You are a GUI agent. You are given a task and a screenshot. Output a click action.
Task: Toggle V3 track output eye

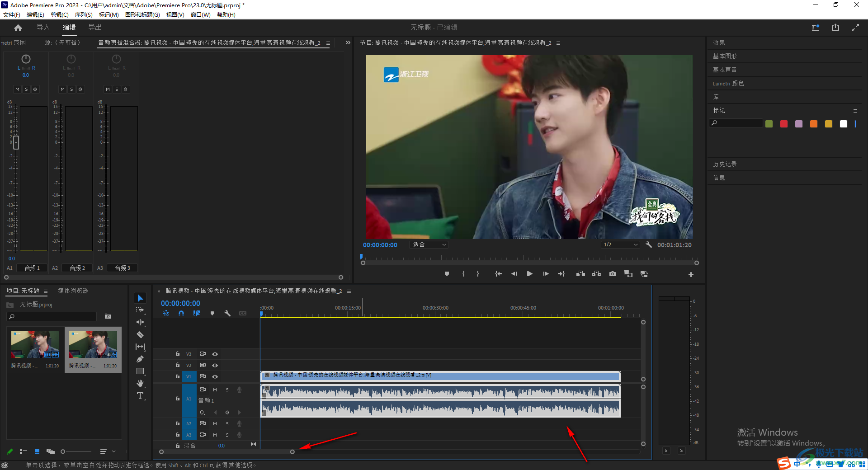coord(215,354)
